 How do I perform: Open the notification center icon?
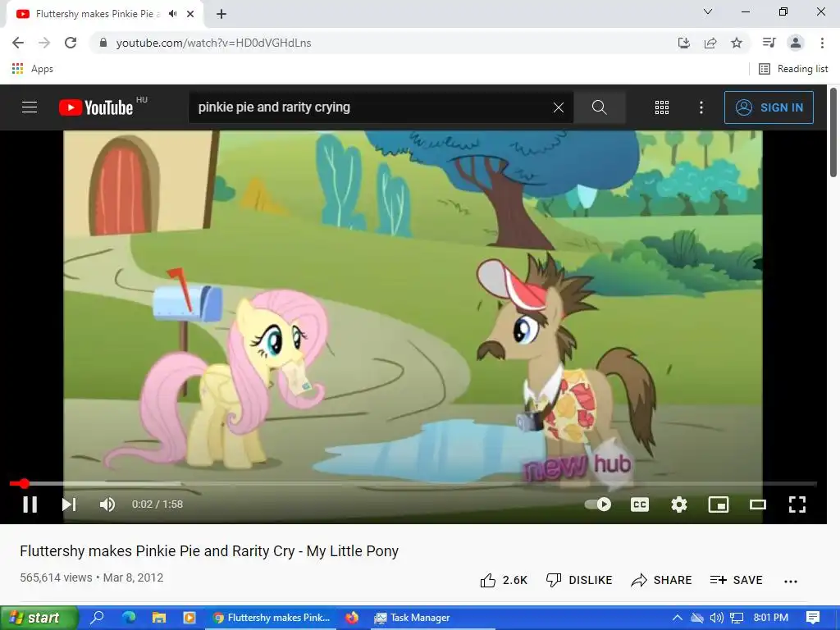pyautogui.click(x=813, y=618)
